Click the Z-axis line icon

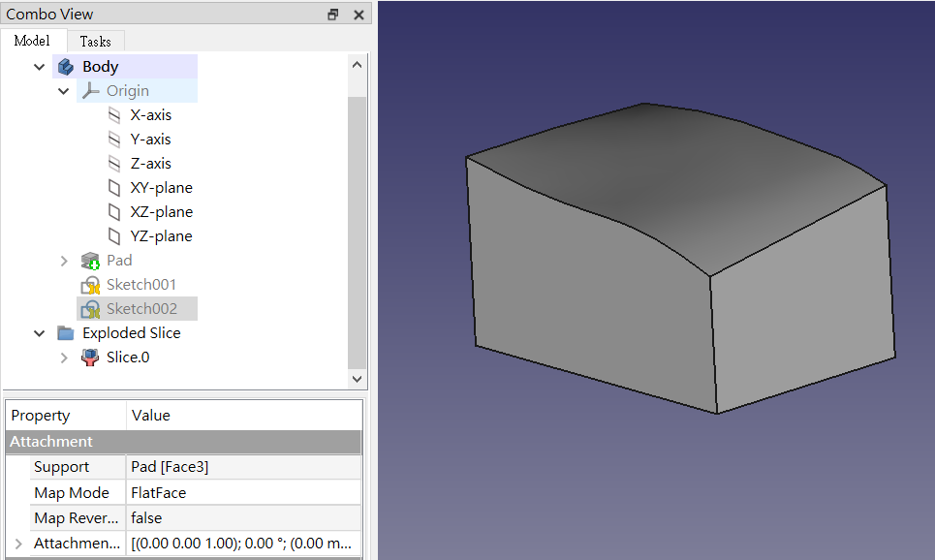[114, 164]
